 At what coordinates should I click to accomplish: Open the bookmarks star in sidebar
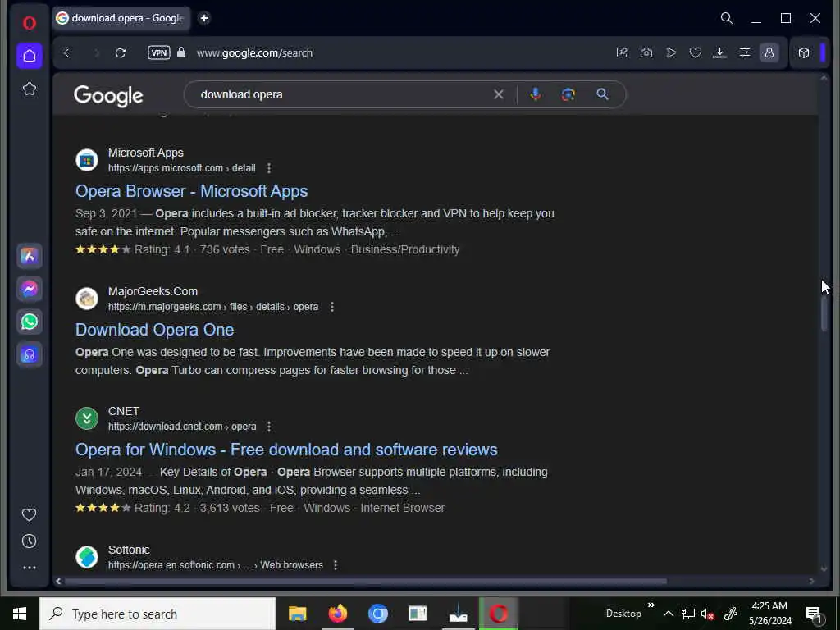coord(30,89)
